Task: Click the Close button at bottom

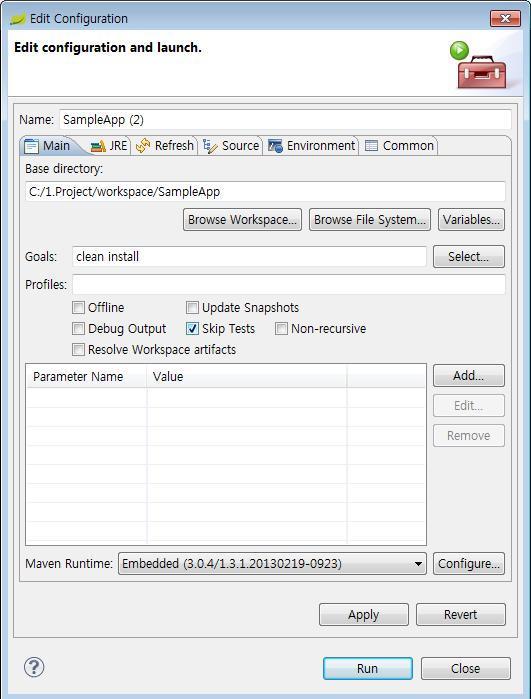Action: tap(465, 669)
